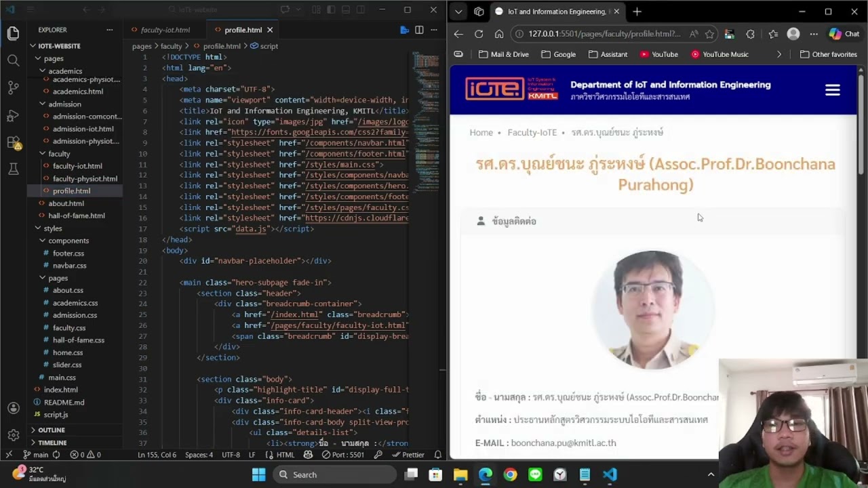Open the Windows Start menu
Screen dimensions: 868x488
tap(259, 475)
